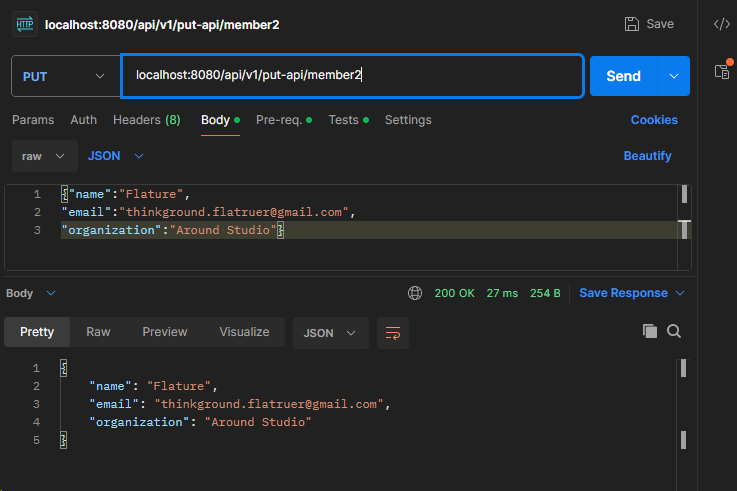Image resolution: width=737 pixels, height=491 pixels.
Task: Click the request body editor scrollbar thumb
Action: click(684, 194)
